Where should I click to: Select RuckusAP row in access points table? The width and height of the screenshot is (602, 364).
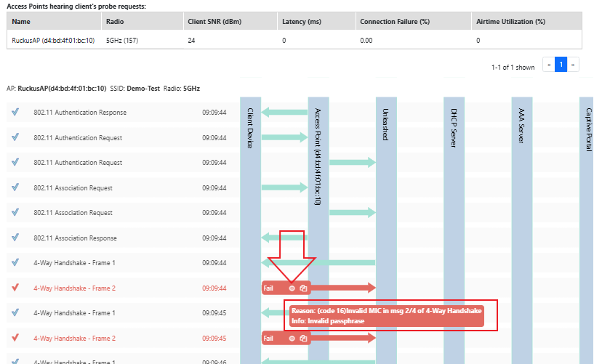[53, 40]
